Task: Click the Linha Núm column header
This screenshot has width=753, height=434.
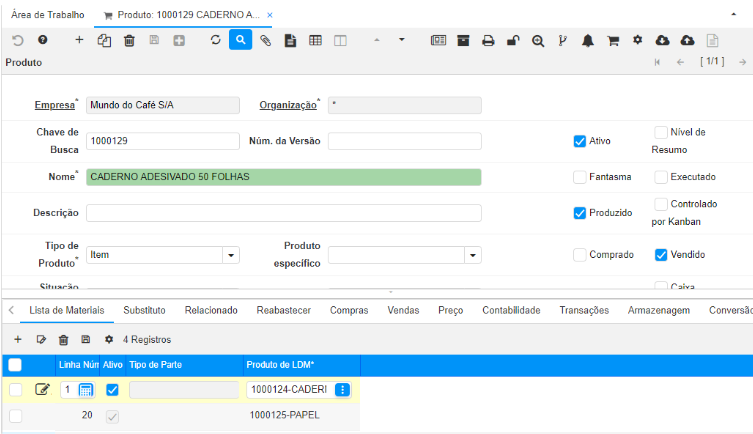Action: 78,364
